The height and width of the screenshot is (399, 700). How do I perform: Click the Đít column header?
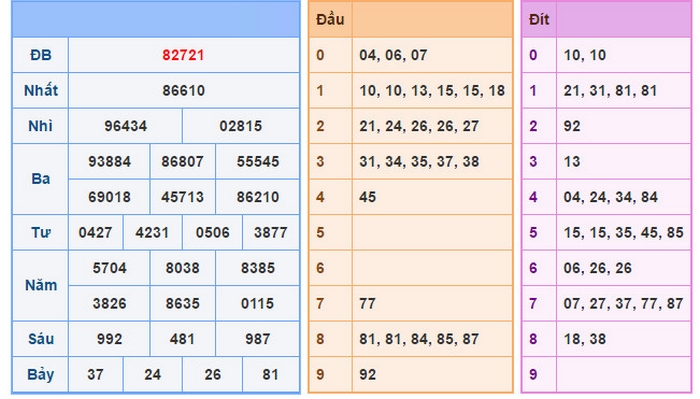[x=539, y=19]
